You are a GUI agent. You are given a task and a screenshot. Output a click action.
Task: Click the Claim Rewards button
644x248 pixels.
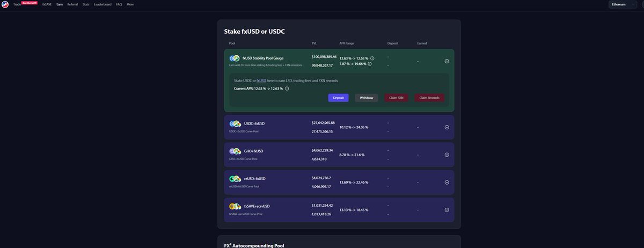coord(429,98)
